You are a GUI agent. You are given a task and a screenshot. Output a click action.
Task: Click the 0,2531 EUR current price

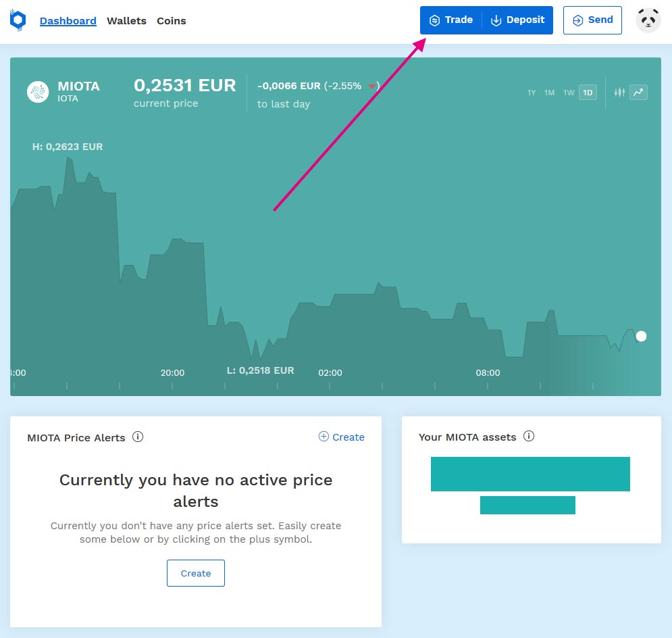coord(184,85)
